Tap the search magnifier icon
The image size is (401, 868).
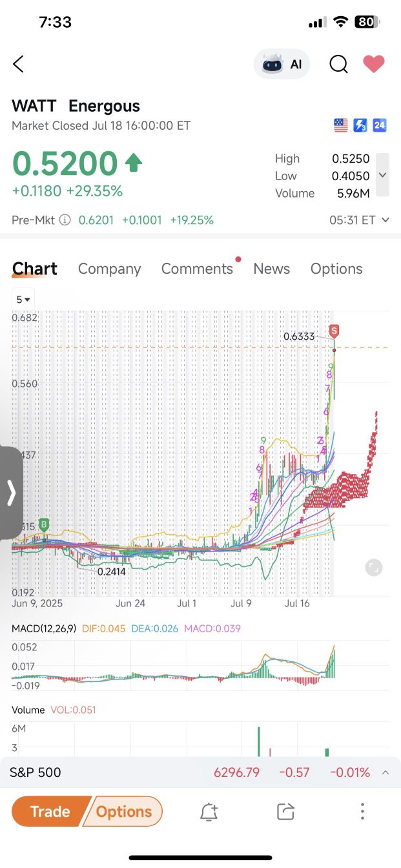338,64
